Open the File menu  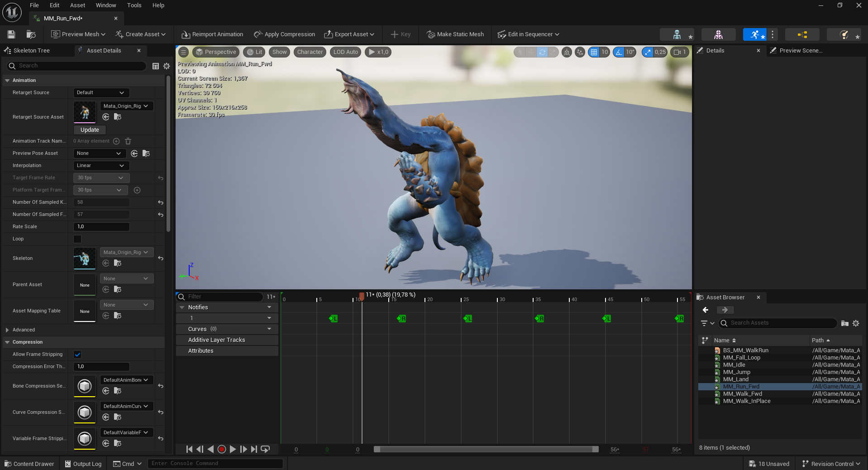[x=34, y=5]
